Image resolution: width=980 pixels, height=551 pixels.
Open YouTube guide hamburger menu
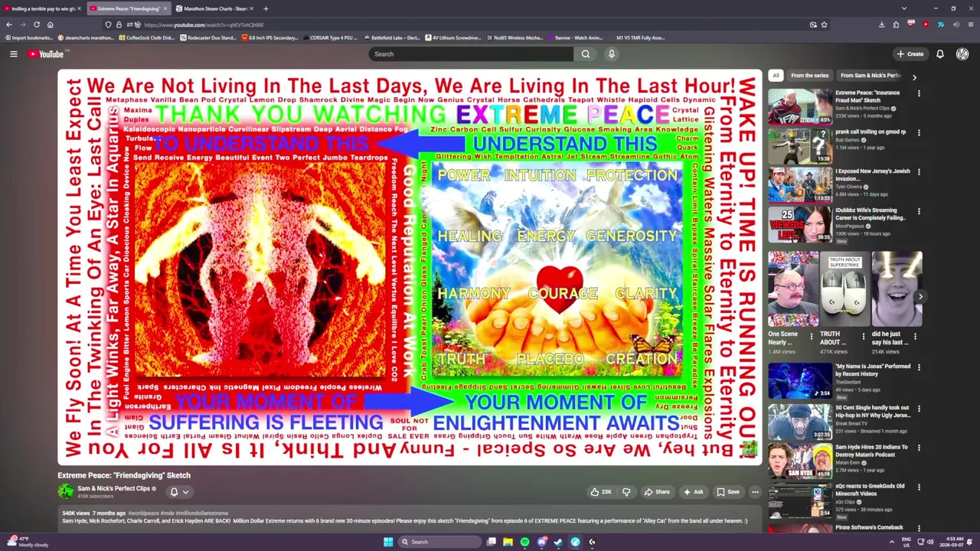(13, 54)
